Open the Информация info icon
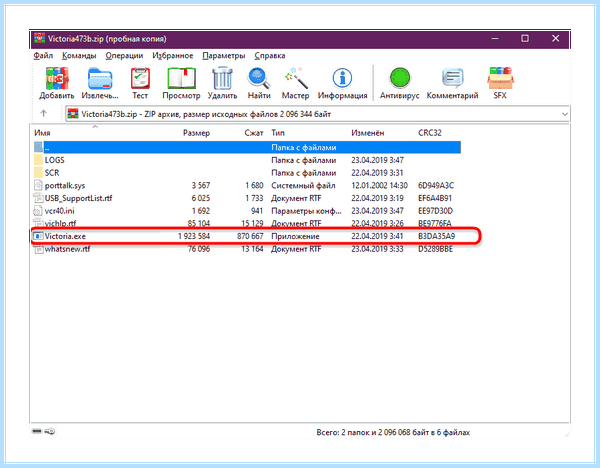Viewport: 600px width, 468px height. pyautogui.click(x=342, y=78)
